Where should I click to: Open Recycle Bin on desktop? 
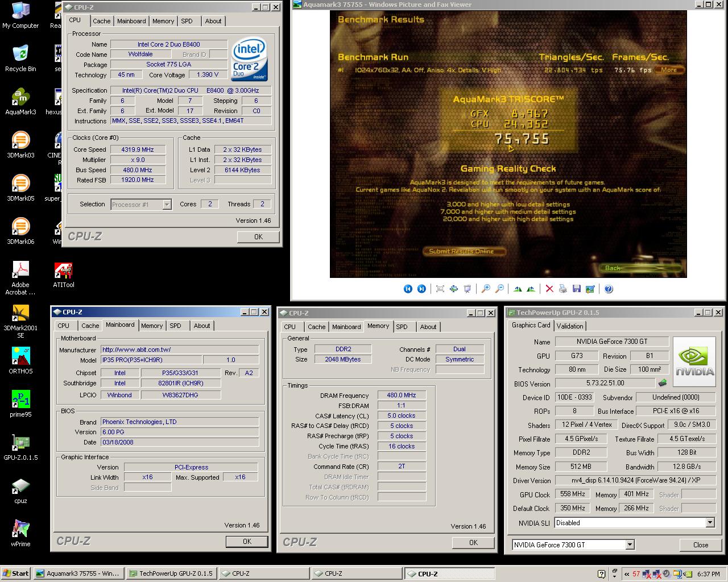point(20,58)
